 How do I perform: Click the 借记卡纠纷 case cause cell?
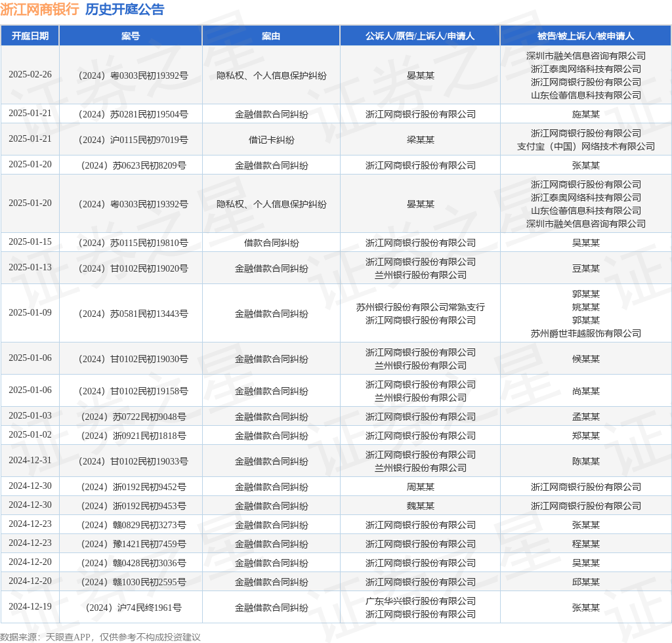tap(271, 140)
